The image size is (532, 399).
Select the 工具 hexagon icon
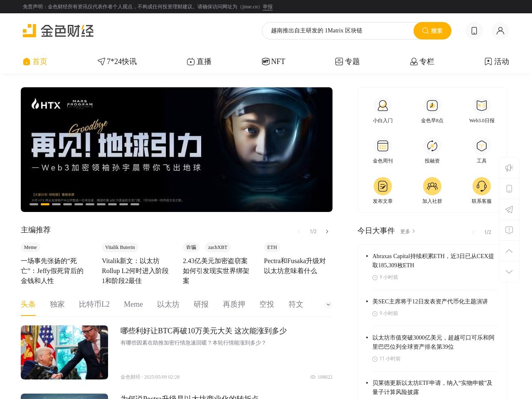click(482, 146)
